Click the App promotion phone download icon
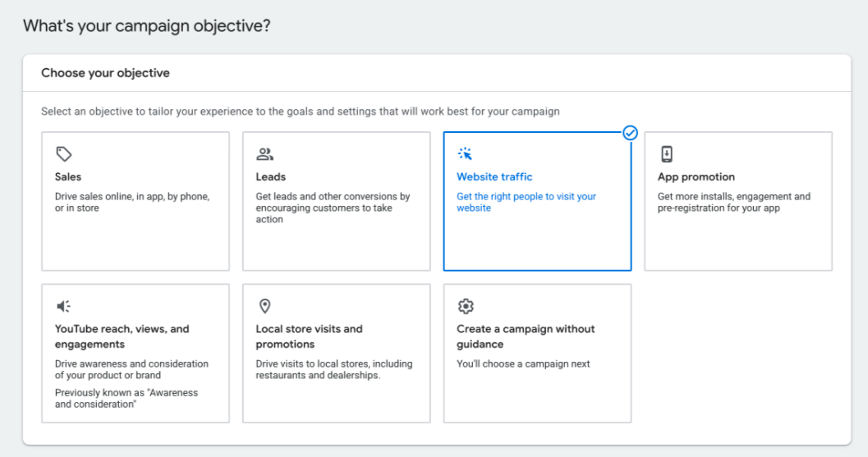The width and height of the screenshot is (868, 457). pos(667,153)
